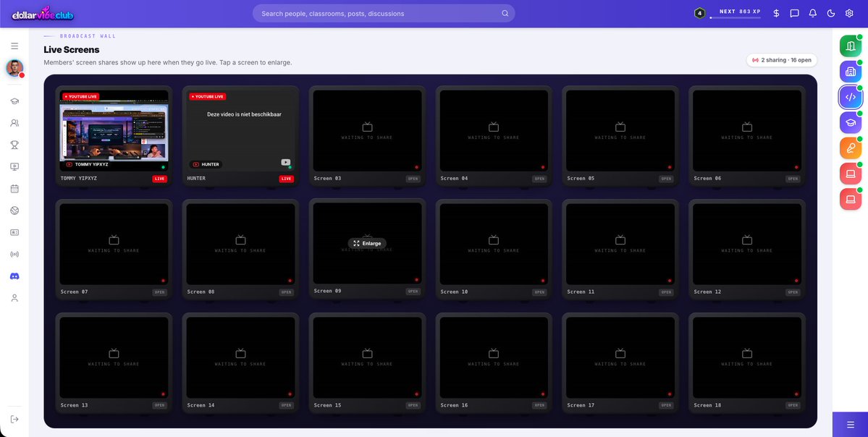Open the notifications bell icon

pyautogui.click(x=813, y=13)
